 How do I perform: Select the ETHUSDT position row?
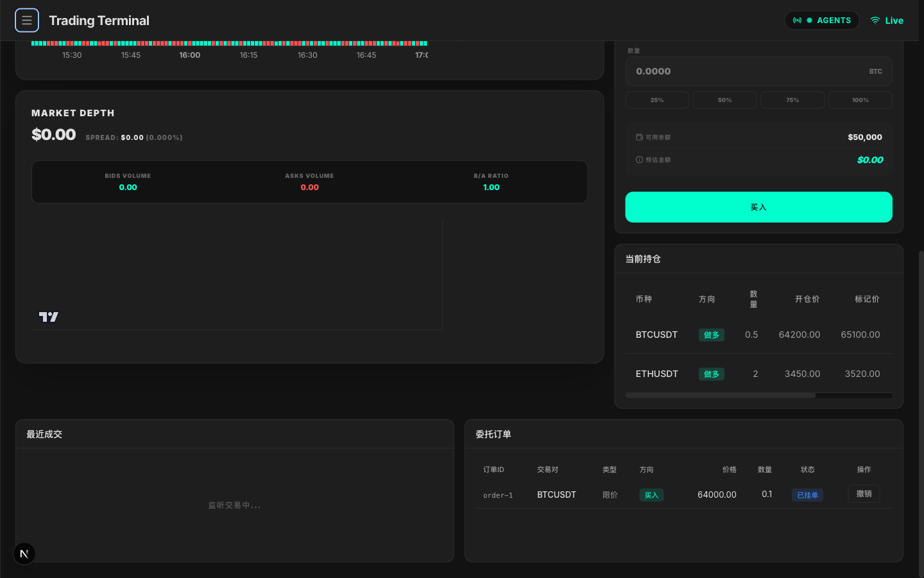pyautogui.click(x=758, y=374)
